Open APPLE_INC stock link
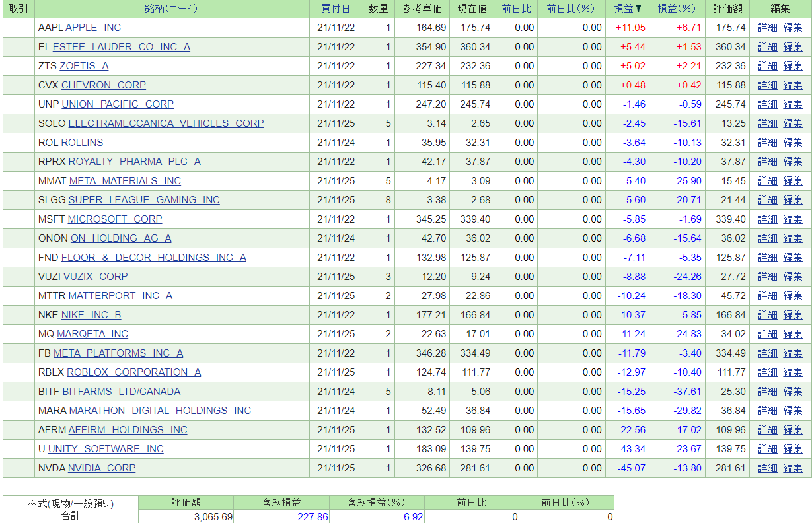 [x=93, y=28]
